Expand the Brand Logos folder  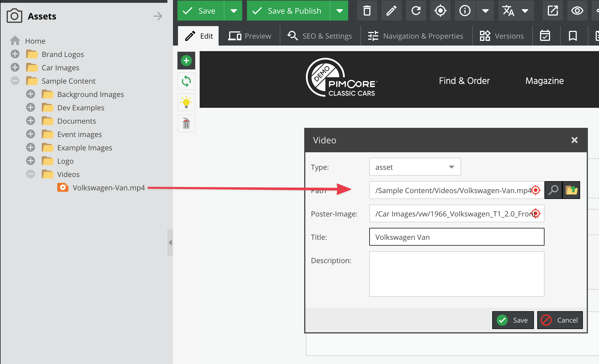coord(15,54)
